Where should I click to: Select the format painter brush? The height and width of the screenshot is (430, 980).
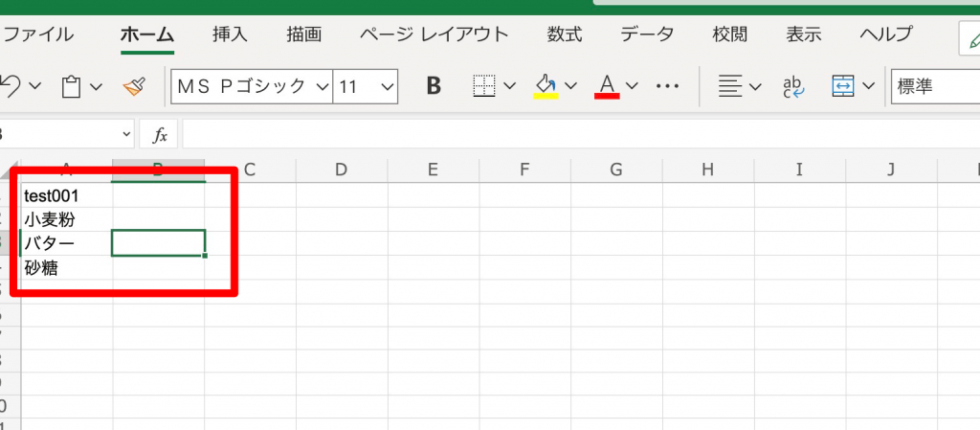[134, 86]
